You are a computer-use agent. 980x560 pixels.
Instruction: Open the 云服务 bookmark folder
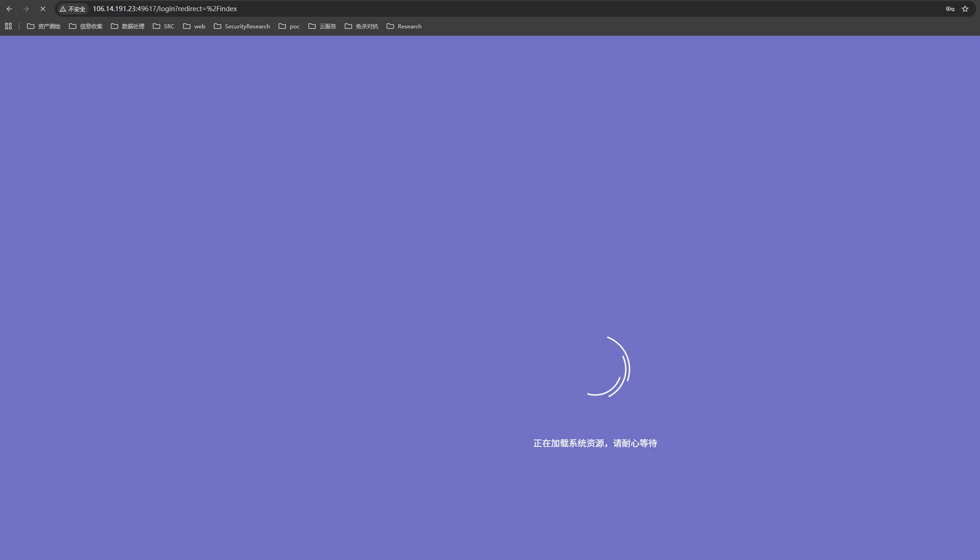coord(322,27)
